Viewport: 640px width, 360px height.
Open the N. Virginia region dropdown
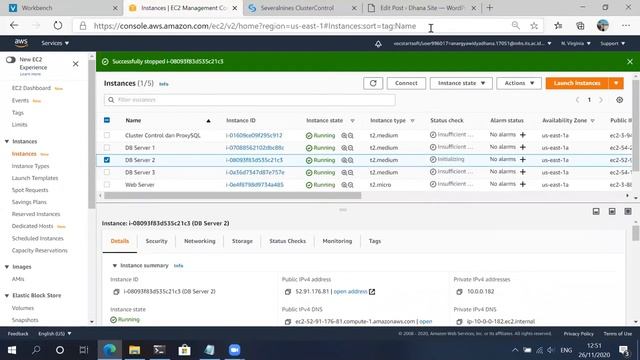(x=576, y=43)
